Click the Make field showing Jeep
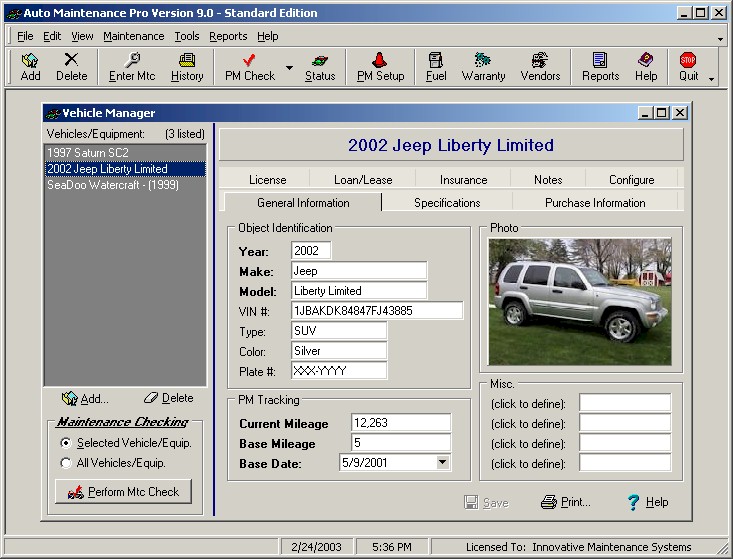The image size is (733, 559). (x=359, y=271)
